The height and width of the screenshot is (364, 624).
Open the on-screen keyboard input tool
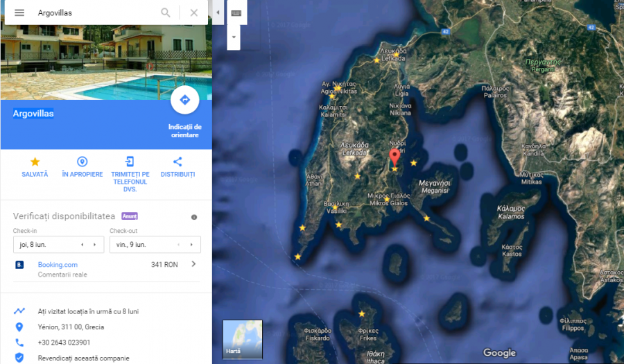[x=236, y=13]
